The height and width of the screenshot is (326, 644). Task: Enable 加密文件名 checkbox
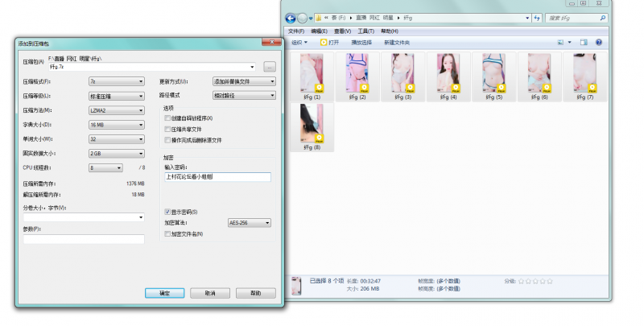pos(167,233)
